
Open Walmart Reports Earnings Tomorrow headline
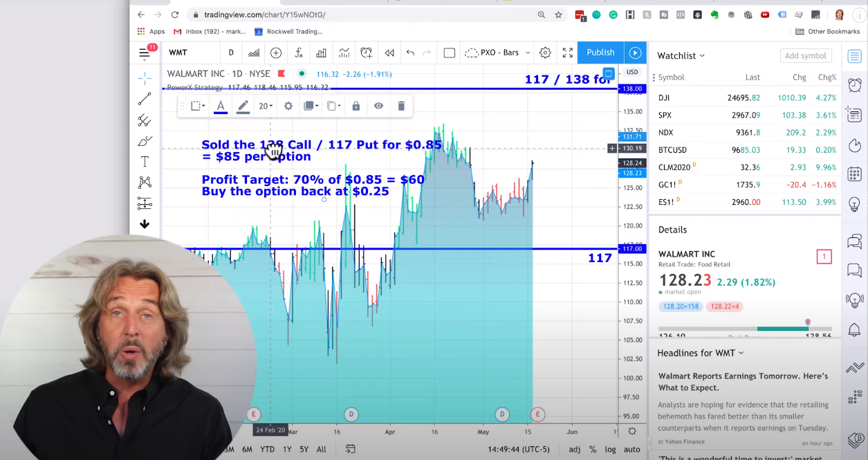[x=743, y=382]
